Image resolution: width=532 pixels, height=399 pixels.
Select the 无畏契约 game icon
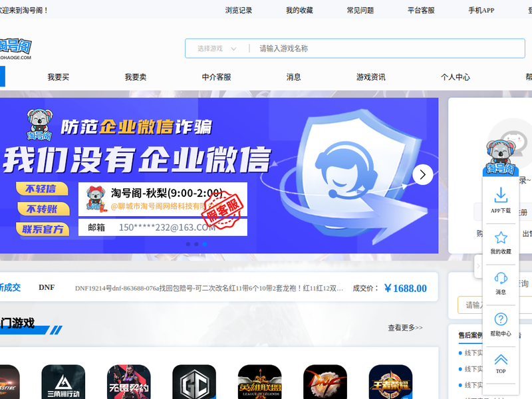coord(129,382)
